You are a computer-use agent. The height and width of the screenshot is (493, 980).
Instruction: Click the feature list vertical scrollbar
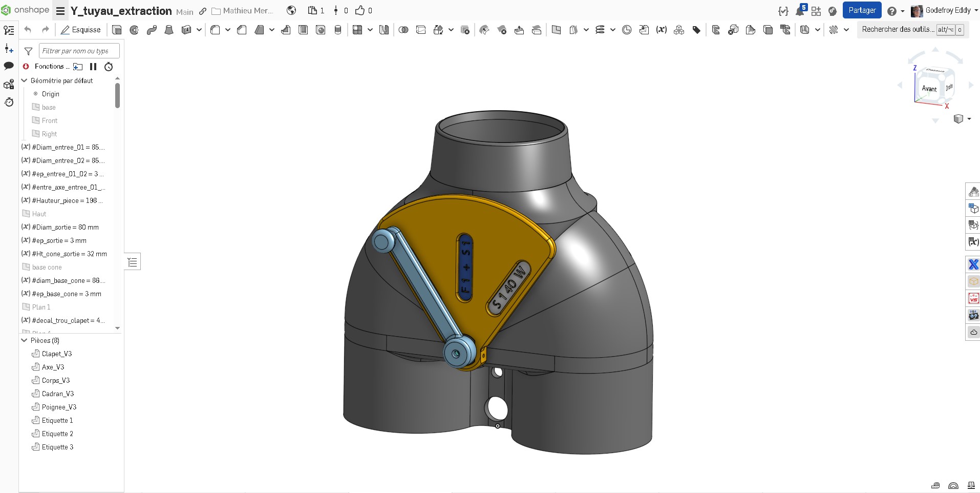118,95
